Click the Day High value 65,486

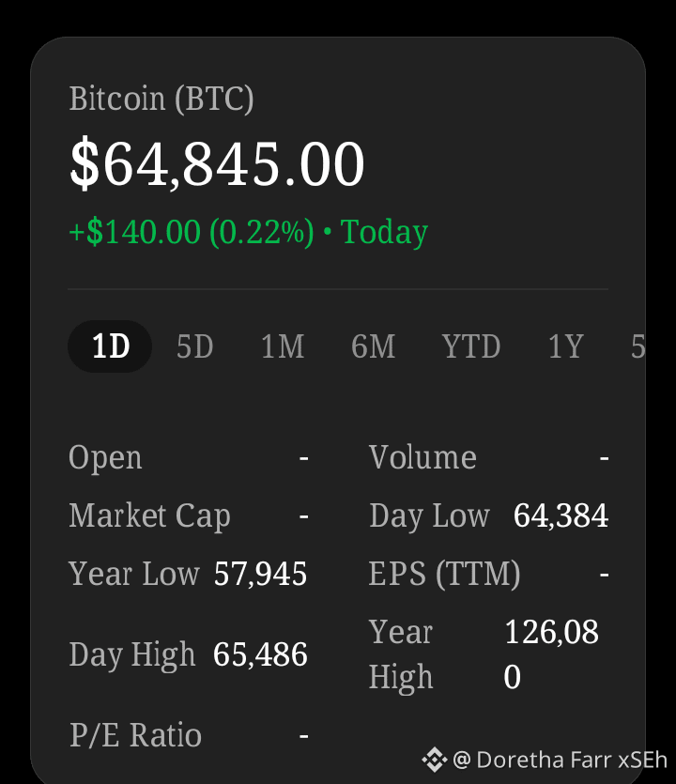[260, 654]
